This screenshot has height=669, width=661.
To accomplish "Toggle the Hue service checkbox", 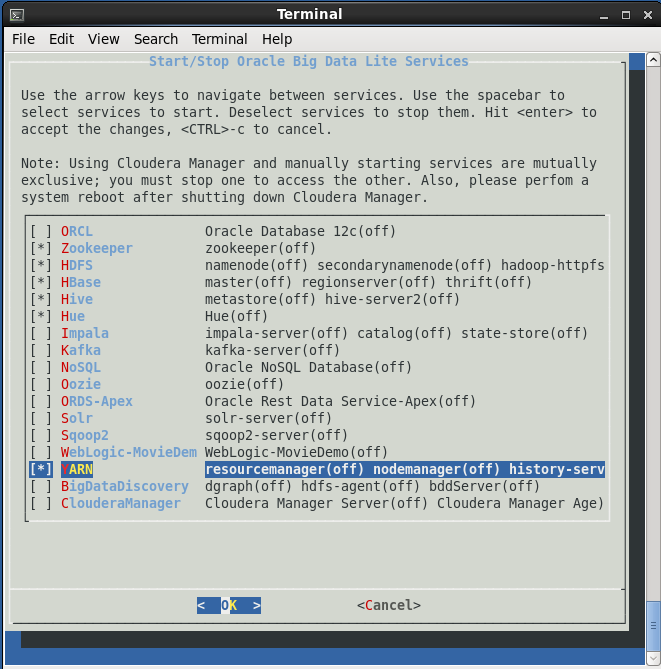I will point(41,316).
